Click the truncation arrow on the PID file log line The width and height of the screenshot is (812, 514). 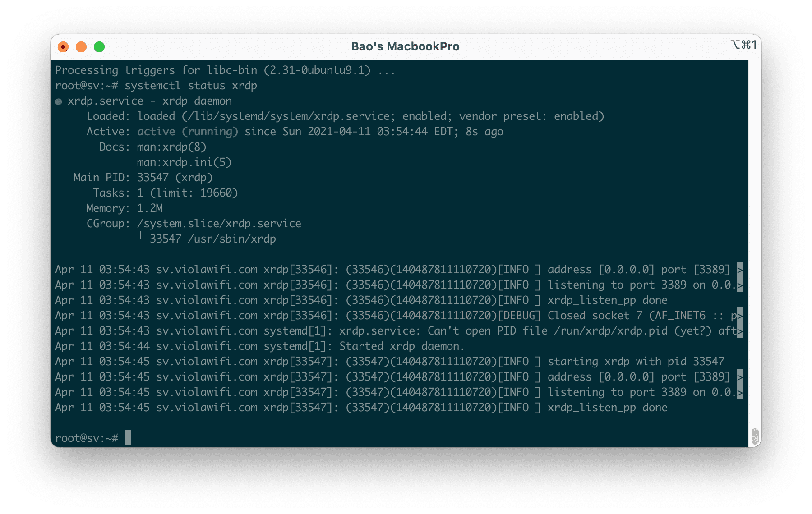tap(740, 331)
